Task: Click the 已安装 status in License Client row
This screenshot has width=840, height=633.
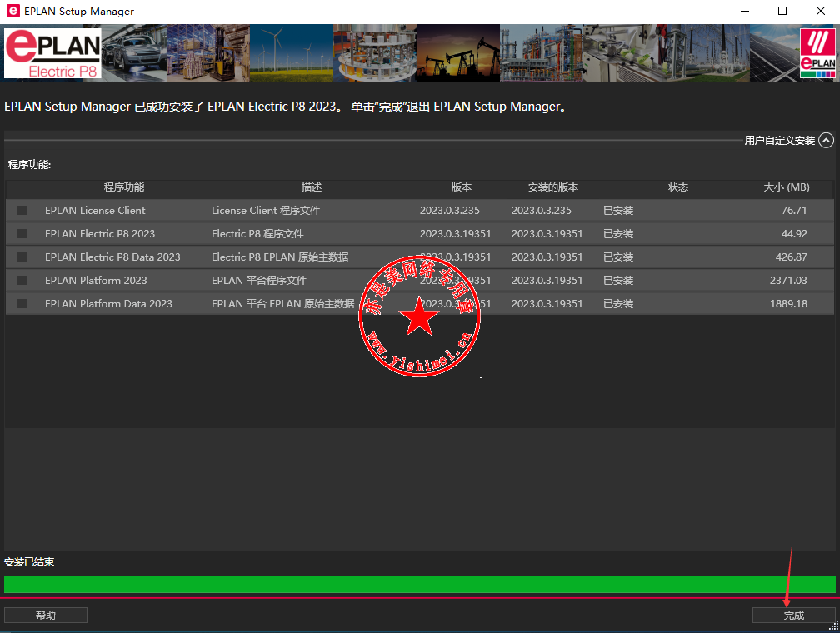Action: click(618, 211)
